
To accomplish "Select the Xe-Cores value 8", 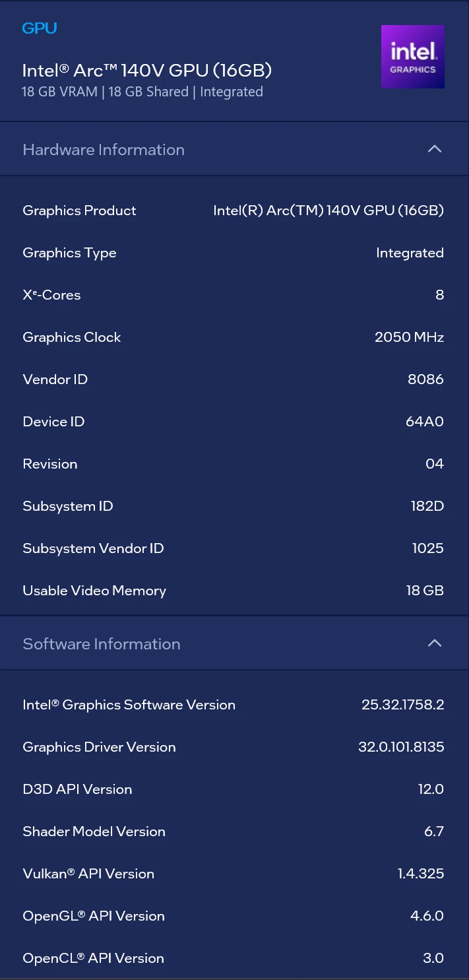I will click(x=440, y=295).
